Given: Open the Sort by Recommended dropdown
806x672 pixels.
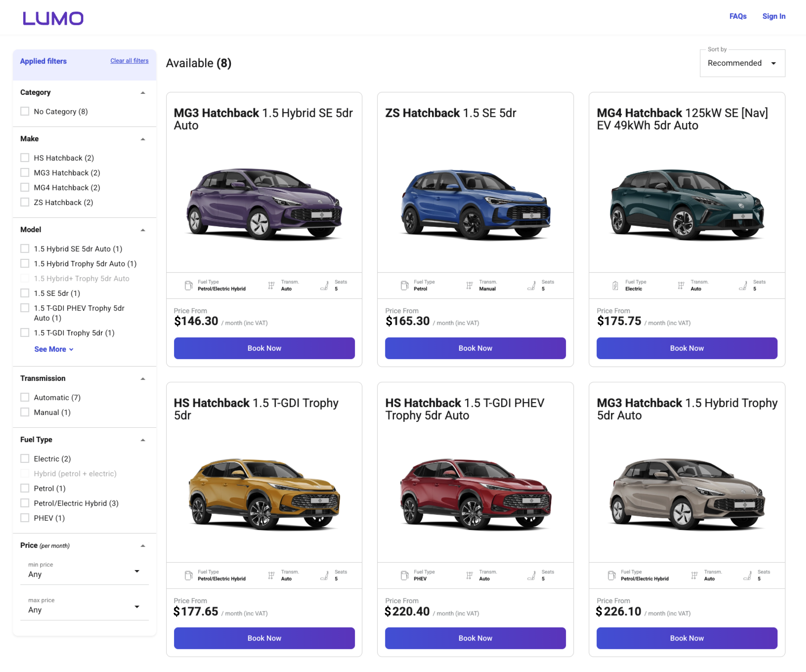Looking at the screenshot, I should (x=742, y=63).
